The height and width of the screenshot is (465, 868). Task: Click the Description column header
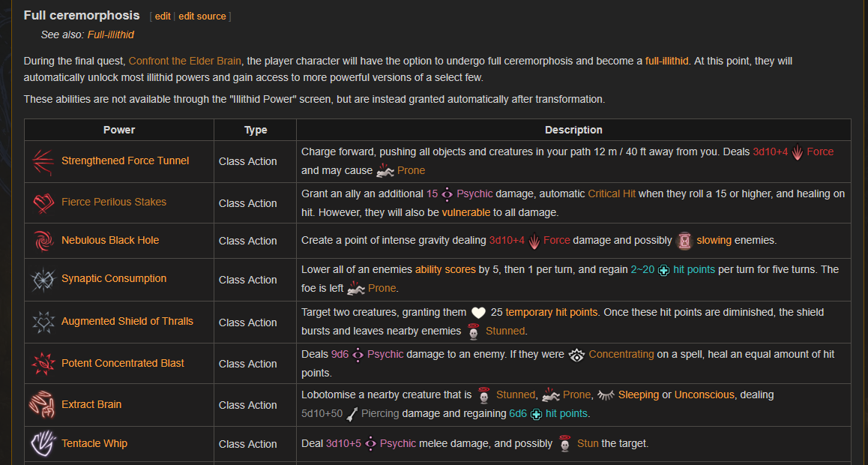(x=573, y=130)
